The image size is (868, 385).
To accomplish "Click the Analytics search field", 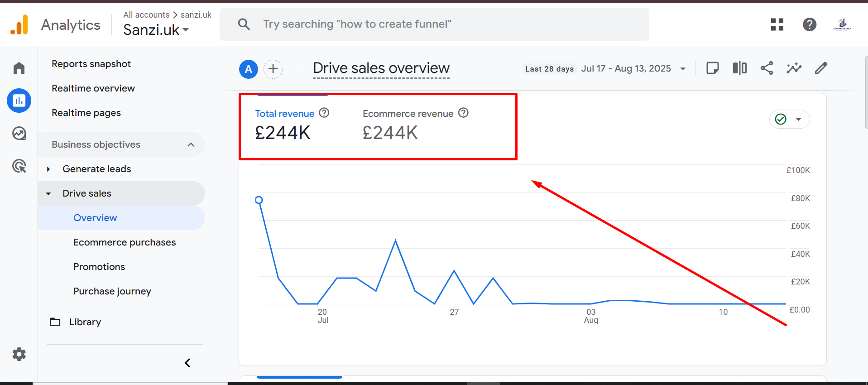I will pyautogui.click(x=434, y=24).
